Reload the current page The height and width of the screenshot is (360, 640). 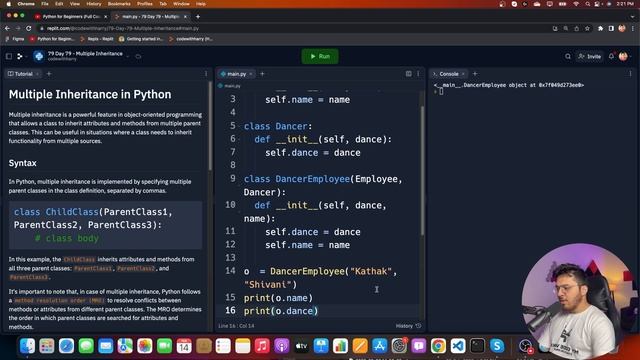(x=29, y=28)
